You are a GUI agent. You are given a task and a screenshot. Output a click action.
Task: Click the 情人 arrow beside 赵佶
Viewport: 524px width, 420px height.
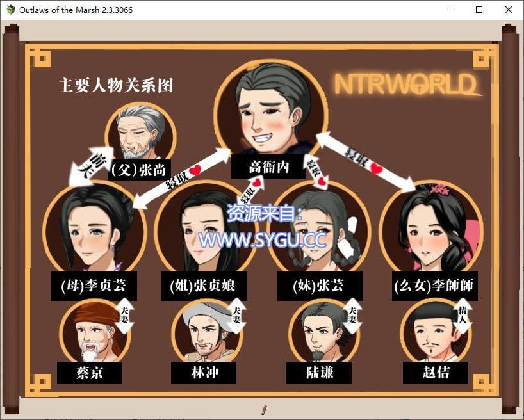click(x=463, y=316)
